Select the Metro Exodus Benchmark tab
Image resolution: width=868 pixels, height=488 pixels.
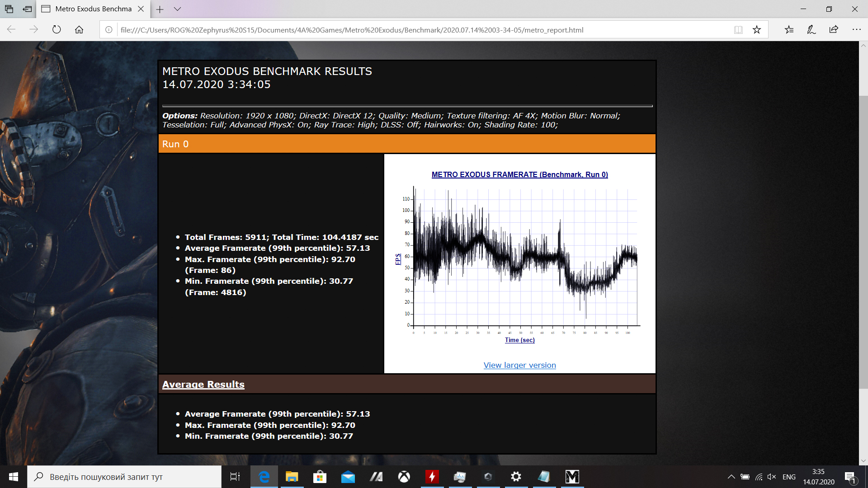(x=93, y=9)
